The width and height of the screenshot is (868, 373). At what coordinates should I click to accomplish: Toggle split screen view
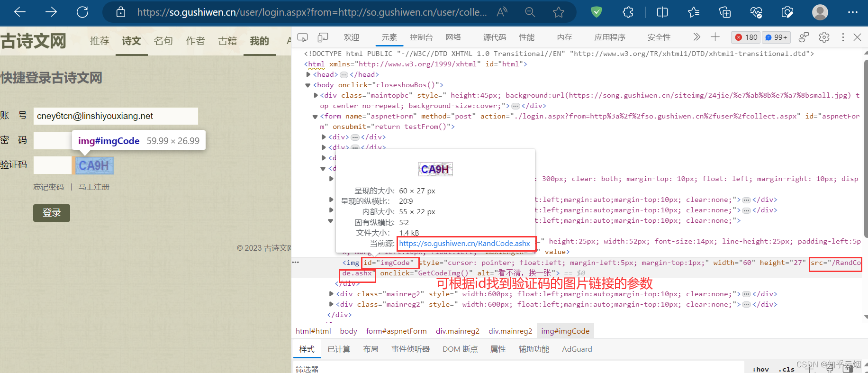coord(662,12)
